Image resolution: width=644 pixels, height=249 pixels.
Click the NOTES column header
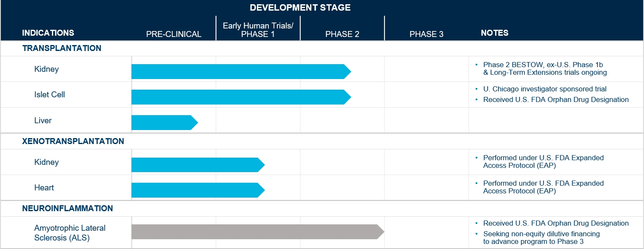point(494,33)
